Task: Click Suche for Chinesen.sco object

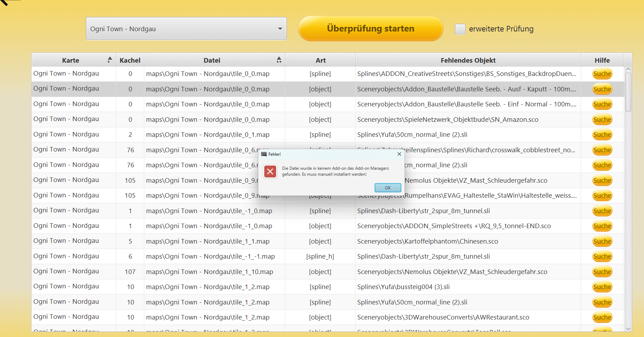Action: 602,241
